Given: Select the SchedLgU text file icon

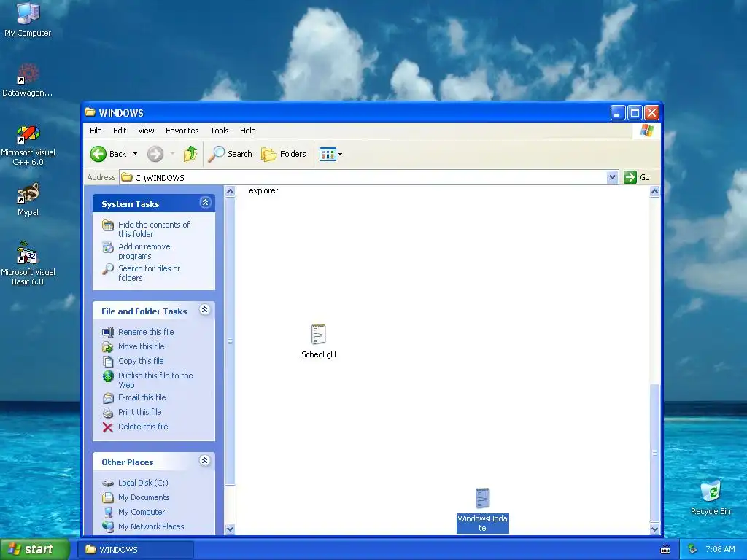Looking at the screenshot, I should pos(318,341).
